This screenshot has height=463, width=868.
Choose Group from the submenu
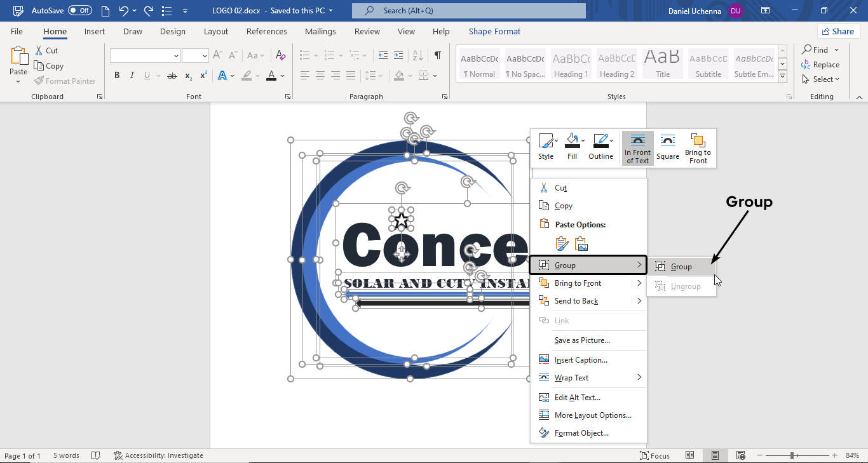(681, 267)
